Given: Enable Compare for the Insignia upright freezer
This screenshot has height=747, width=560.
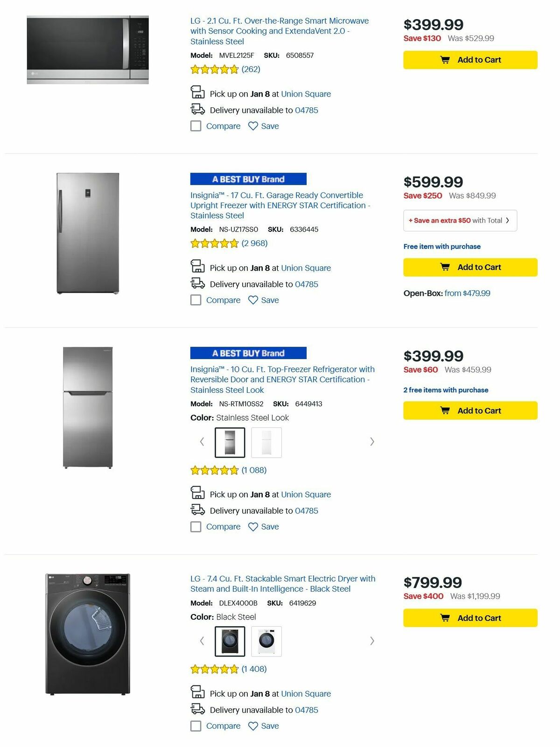Looking at the screenshot, I should pos(196,300).
